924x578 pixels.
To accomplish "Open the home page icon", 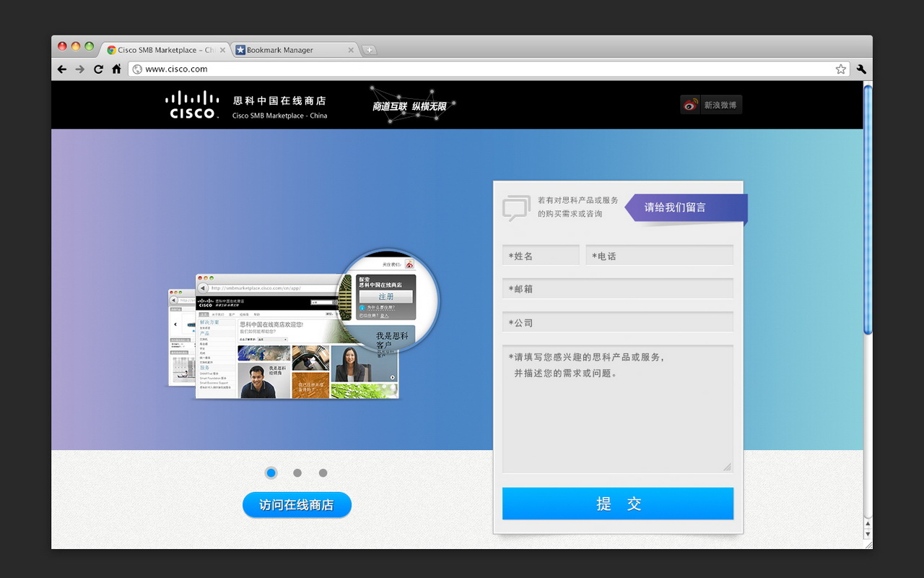I will coord(116,69).
